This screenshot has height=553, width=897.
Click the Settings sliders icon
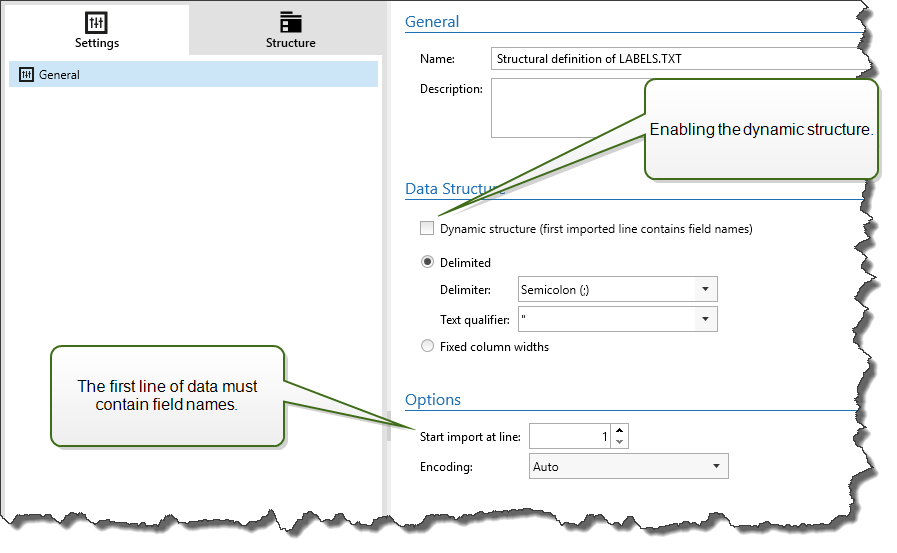point(97,22)
